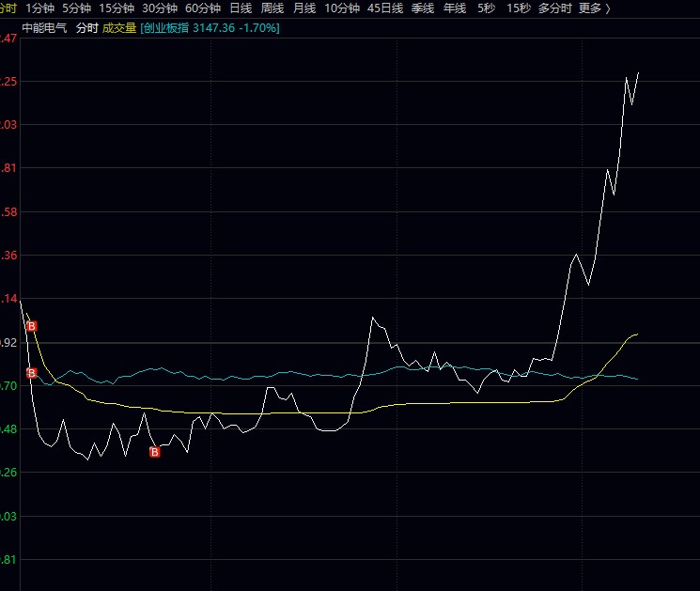Open the 月线 monthly chart
700x591 pixels.
pos(304,8)
